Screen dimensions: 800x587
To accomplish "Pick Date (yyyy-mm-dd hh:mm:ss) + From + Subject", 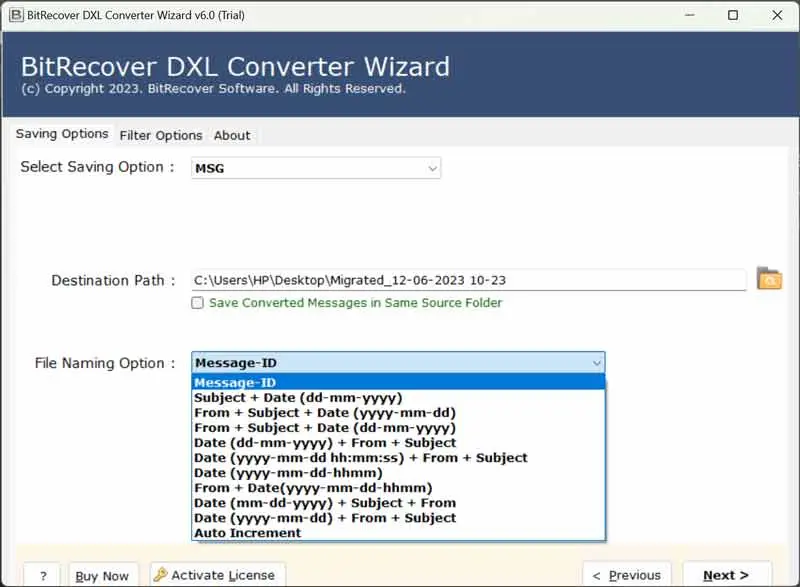I will click(x=398, y=458).
